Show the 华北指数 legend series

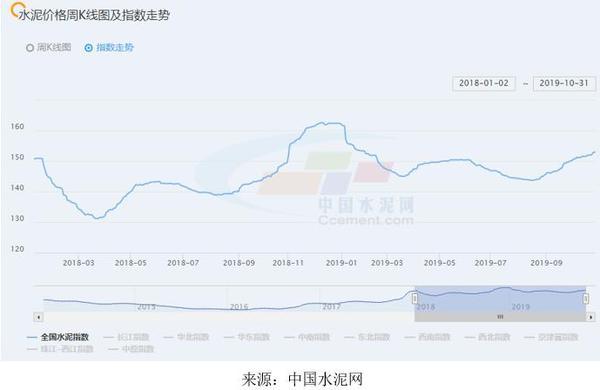[x=186, y=337]
